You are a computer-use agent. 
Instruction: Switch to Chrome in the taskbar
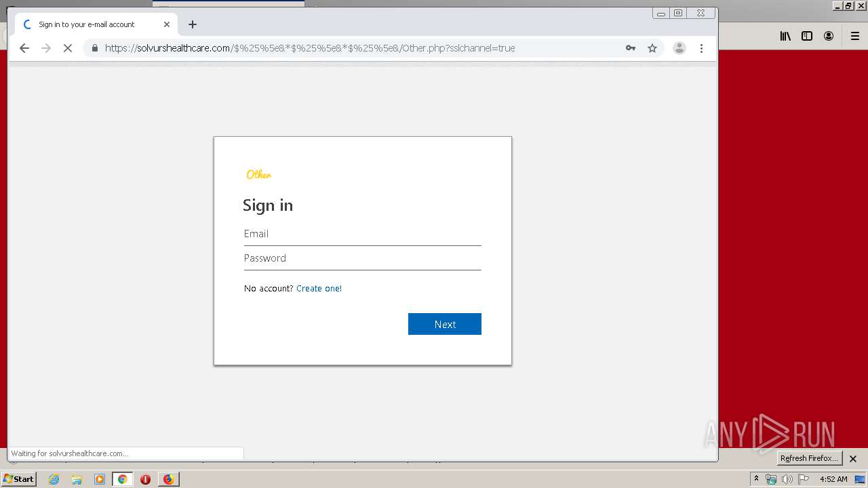(123, 479)
